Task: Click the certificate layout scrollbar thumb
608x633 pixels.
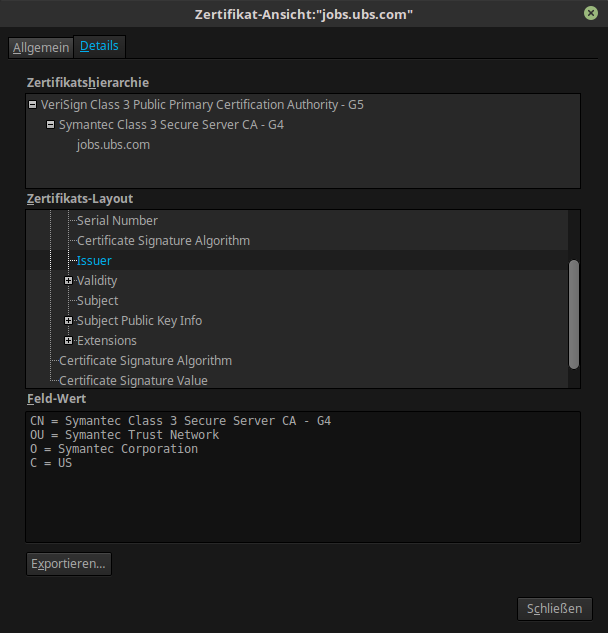Action: point(574,314)
